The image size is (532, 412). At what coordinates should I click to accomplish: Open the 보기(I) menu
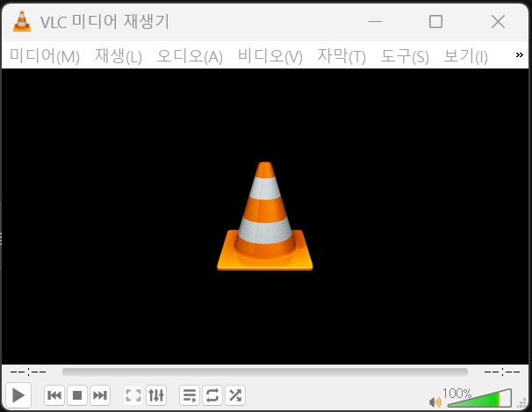(466, 56)
